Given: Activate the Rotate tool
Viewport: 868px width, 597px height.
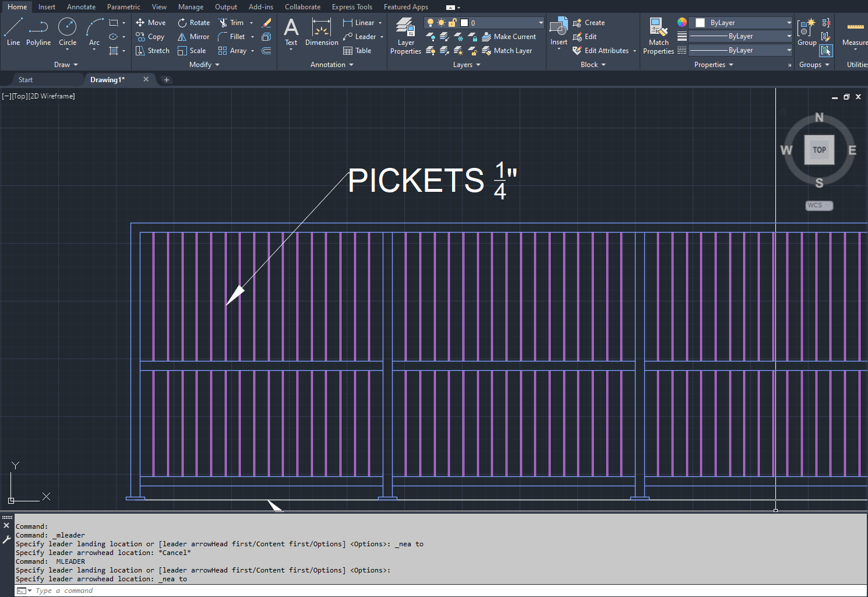Looking at the screenshot, I should coord(194,23).
